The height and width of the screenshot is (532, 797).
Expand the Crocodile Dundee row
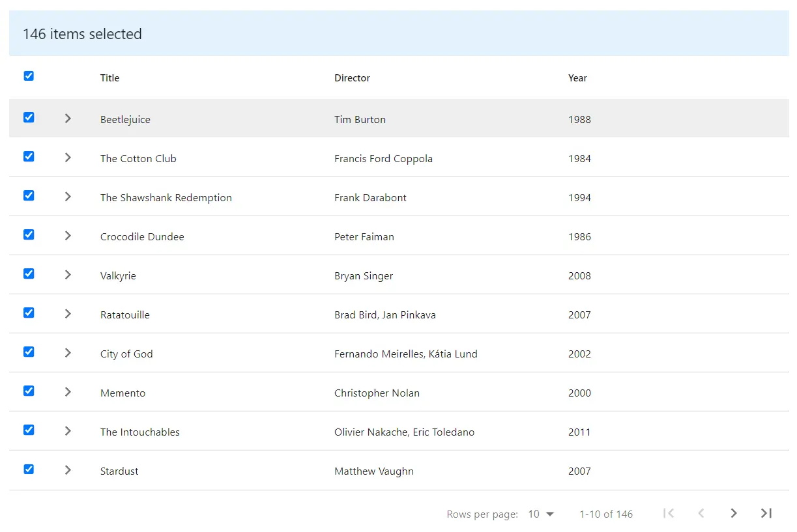tap(68, 236)
